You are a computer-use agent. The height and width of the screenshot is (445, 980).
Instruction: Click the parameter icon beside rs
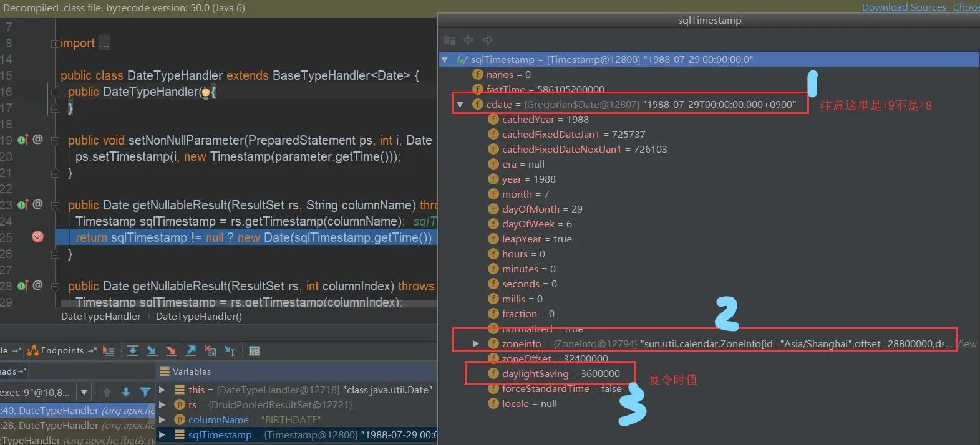(x=179, y=404)
